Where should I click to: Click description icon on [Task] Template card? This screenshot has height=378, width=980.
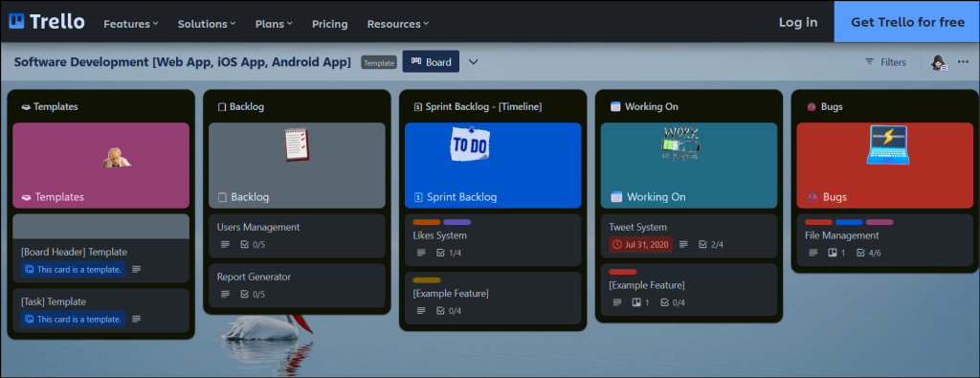136,319
